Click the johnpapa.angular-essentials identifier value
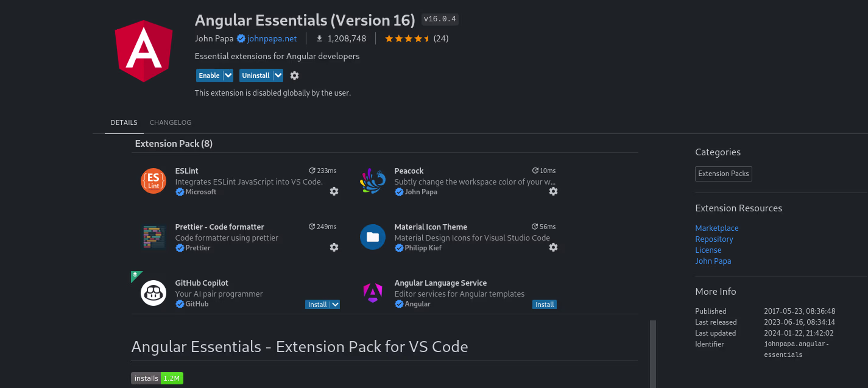 click(x=797, y=350)
